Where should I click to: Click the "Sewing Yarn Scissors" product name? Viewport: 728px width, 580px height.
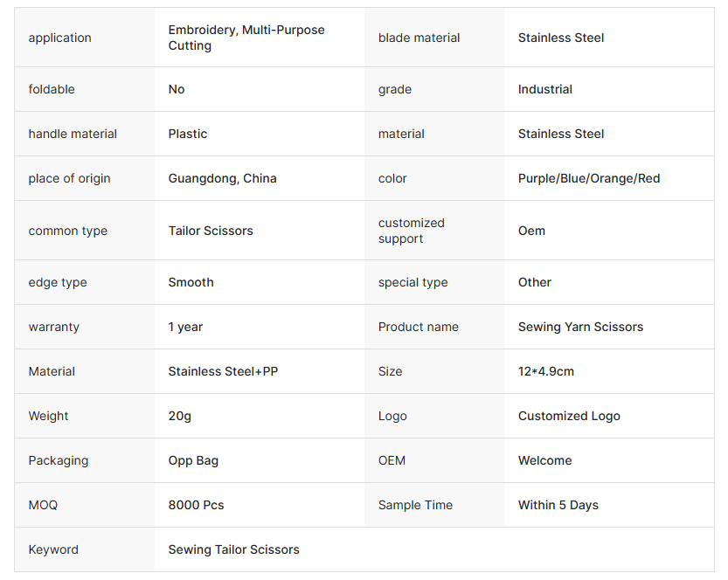(580, 327)
